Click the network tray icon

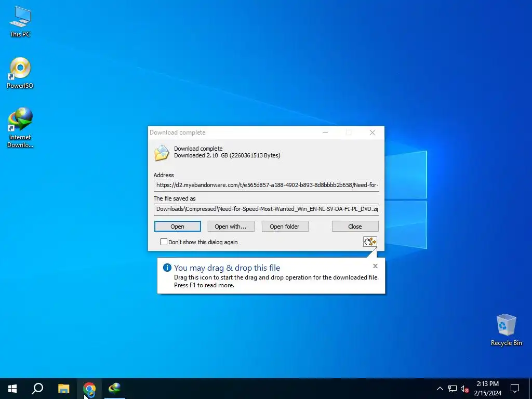(x=453, y=389)
